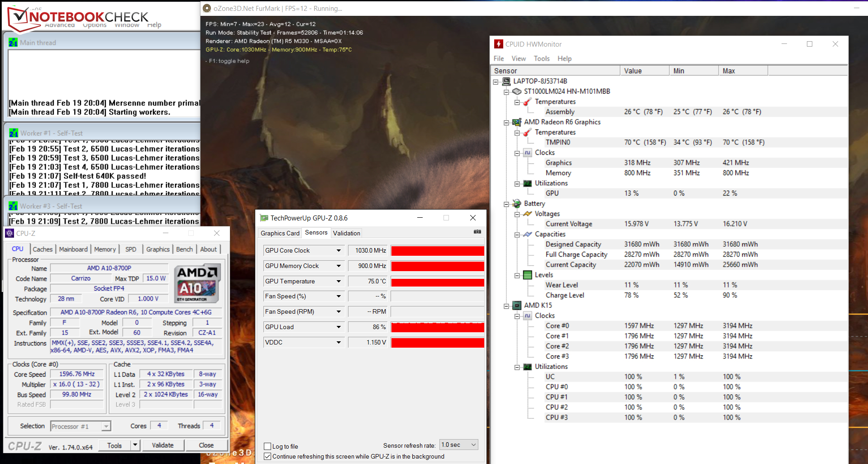Click the Max column header in HWMonitor
The image size is (868, 464).
pyautogui.click(x=743, y=71)
